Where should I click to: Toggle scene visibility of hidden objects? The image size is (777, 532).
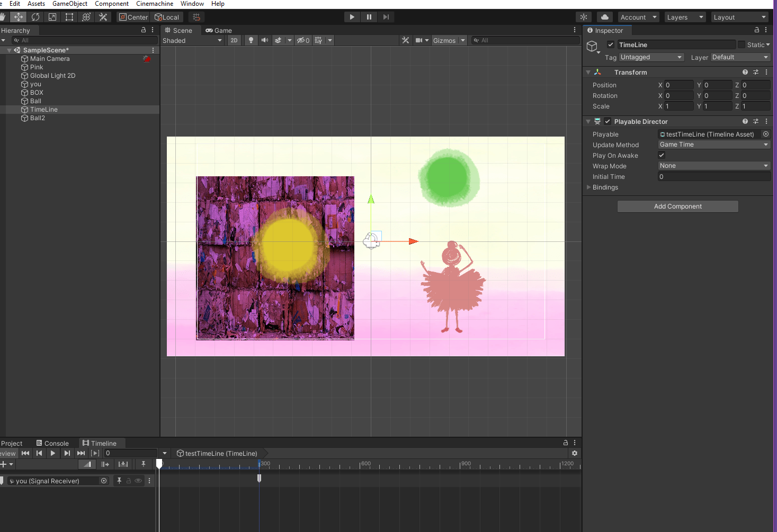click(x=303, y=40)
